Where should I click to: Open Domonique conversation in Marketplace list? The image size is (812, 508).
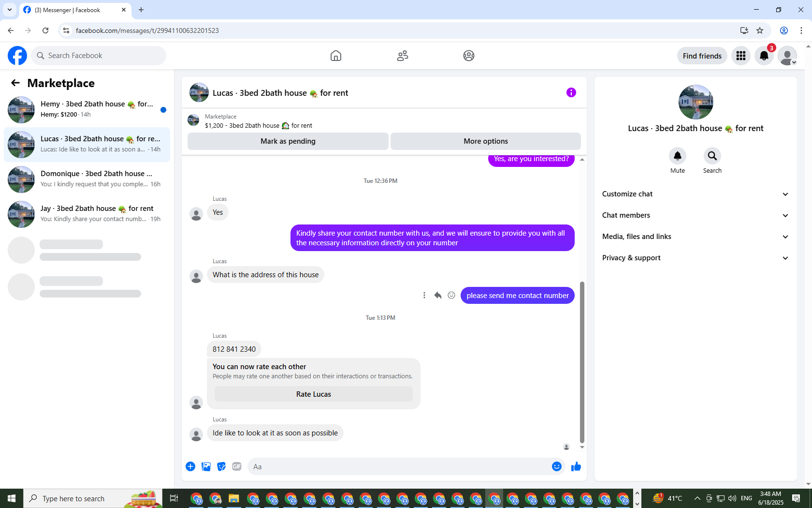[87, 179]
